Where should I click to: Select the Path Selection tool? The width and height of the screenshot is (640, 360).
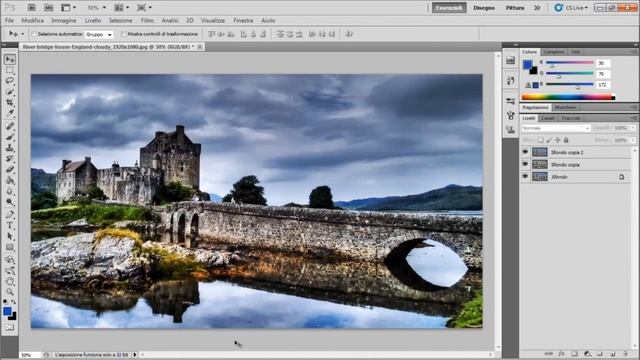tap(10, 236)
